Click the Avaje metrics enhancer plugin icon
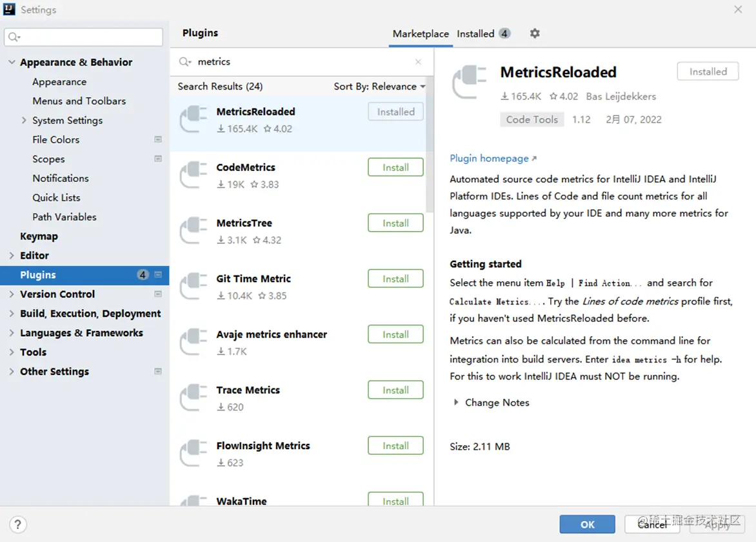 click(194, 341)
